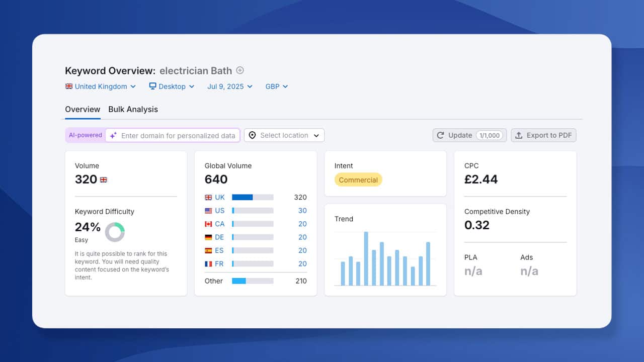Viewport: 644px width, 362px height.
Task: Click the UK flag next to volume 320
Action: [104, 179]
